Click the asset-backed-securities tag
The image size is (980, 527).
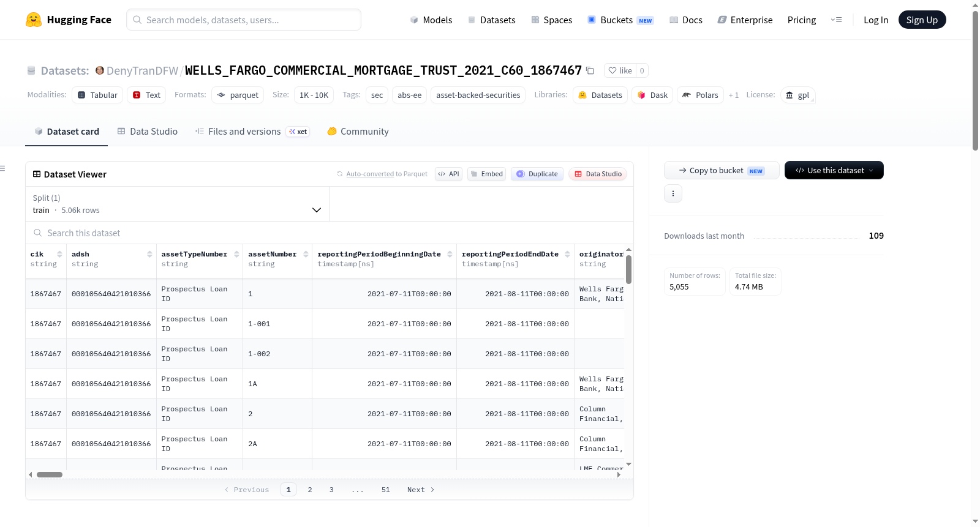tap(478, 95)
